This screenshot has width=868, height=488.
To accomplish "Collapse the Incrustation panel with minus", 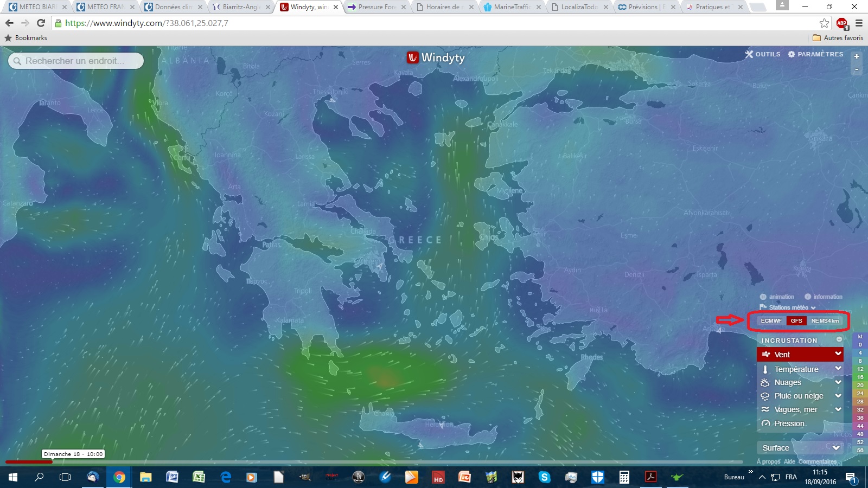I will click(839, 339).
